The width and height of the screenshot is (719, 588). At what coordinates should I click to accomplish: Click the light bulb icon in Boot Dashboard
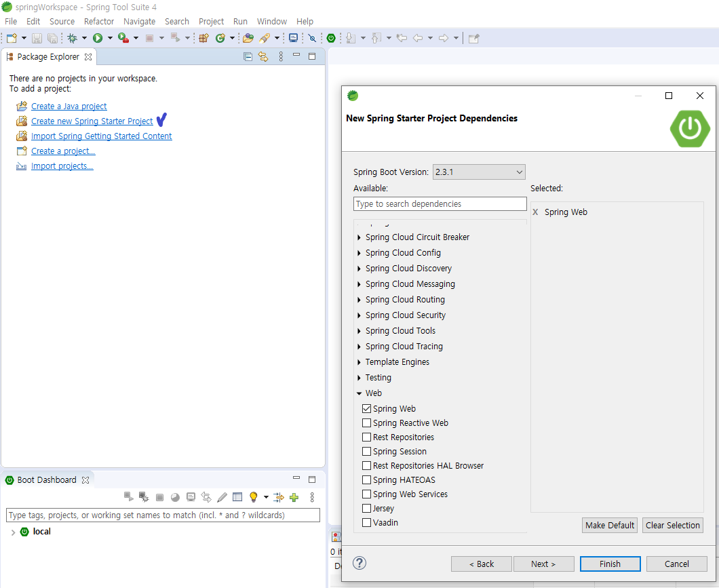253,497
